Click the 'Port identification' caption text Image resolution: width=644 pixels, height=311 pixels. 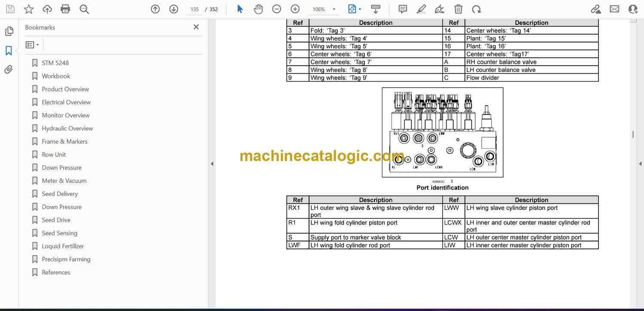[x=442, y=188]
